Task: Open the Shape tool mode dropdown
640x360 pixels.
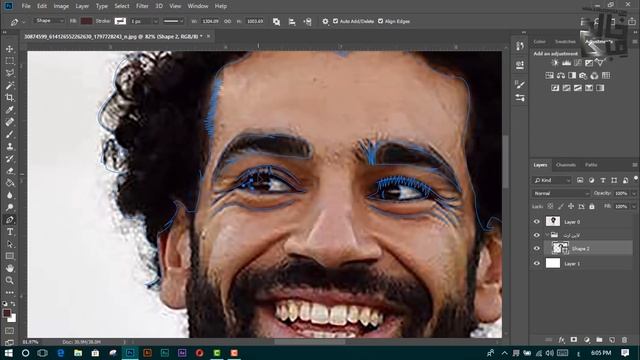Action: coord(49,21)
